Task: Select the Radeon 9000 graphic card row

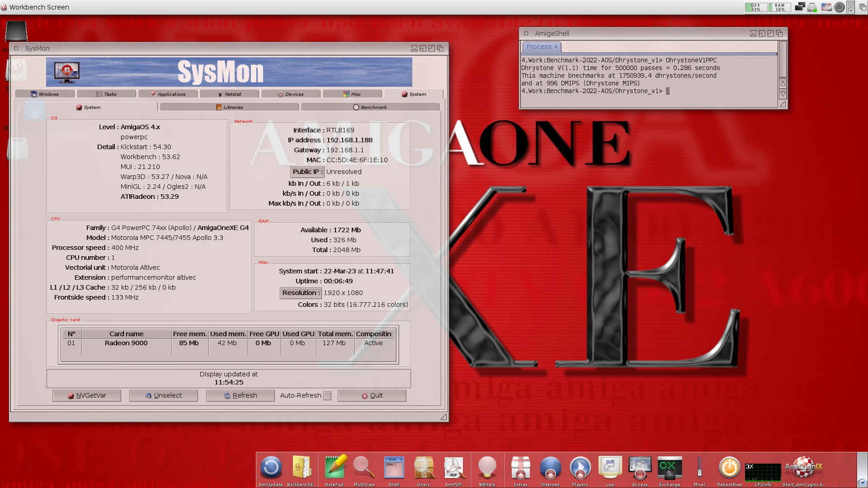Action: pos(228,343)
